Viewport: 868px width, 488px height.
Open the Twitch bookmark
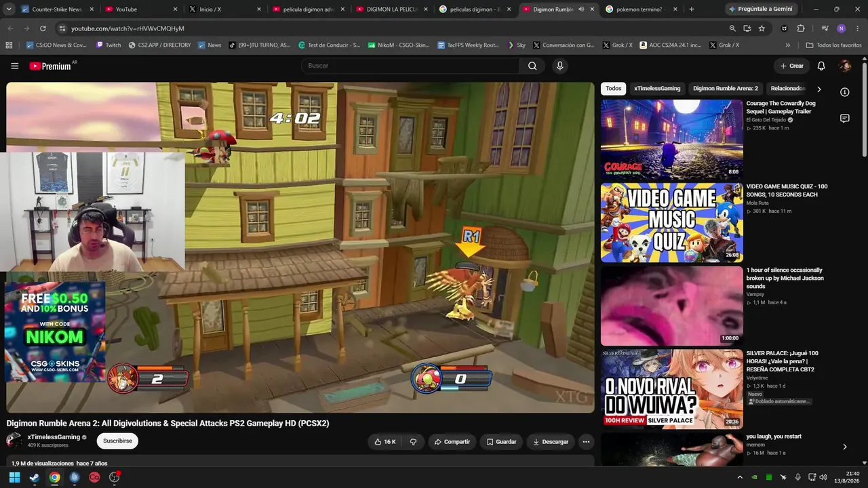pyautogui.click(x=108, y=45)
